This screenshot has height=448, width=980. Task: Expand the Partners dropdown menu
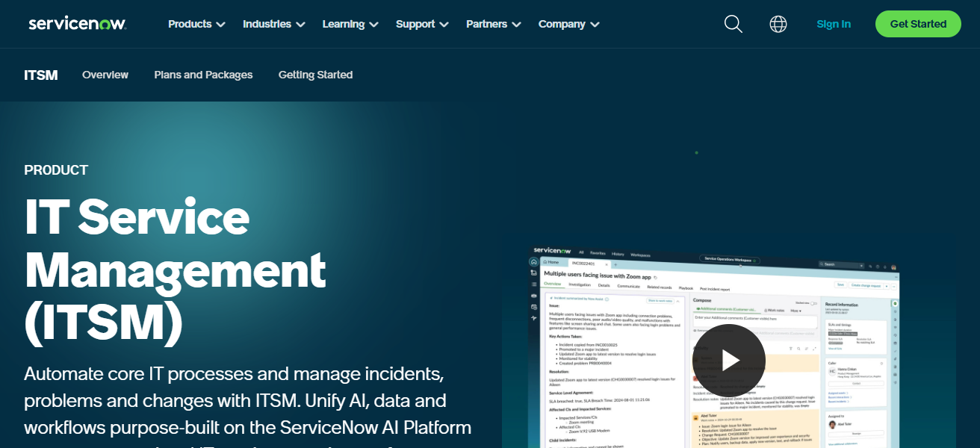[x=493, y=24]
